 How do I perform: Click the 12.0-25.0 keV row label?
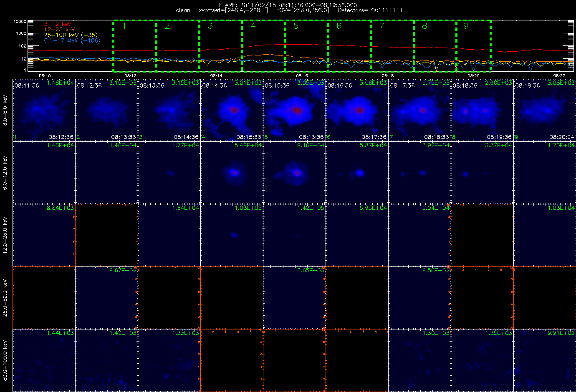[5, 235]
